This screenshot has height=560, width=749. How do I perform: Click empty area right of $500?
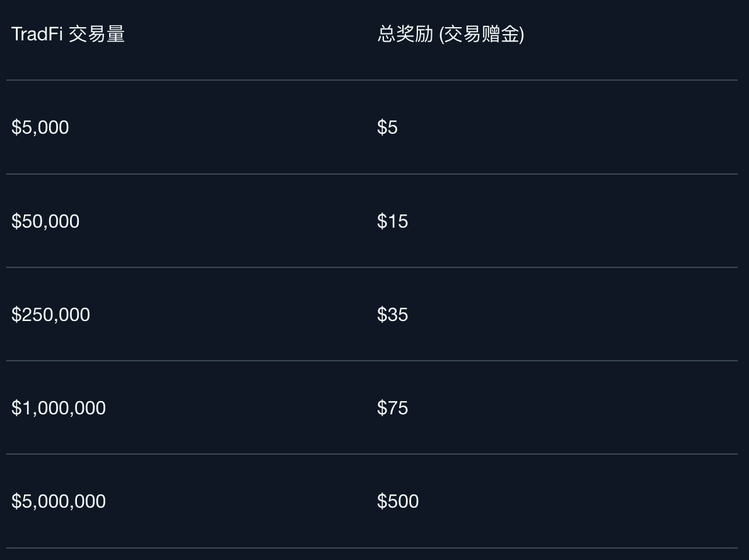567,501
